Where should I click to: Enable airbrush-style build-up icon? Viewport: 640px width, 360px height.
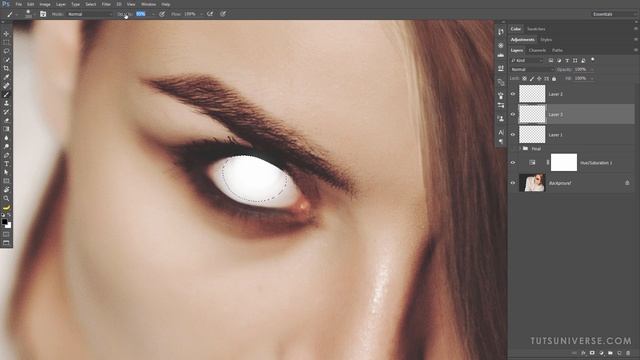point(210,14)
